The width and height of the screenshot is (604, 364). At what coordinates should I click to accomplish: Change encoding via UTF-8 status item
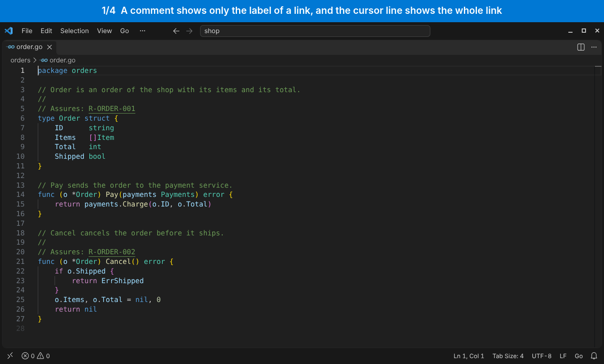click(542, 356)
